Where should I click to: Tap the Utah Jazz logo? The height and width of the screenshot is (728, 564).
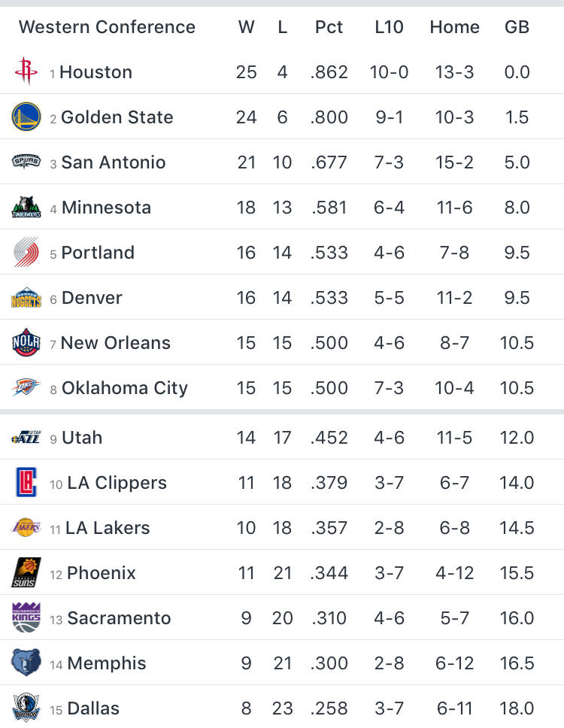click(x=26, y=437)
